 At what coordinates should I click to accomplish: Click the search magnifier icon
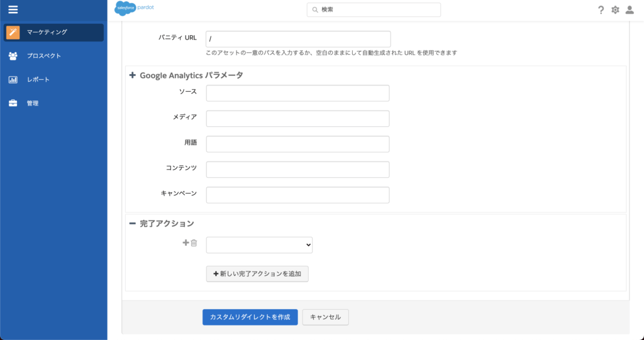pyautogui.click(x=315, y=10)
